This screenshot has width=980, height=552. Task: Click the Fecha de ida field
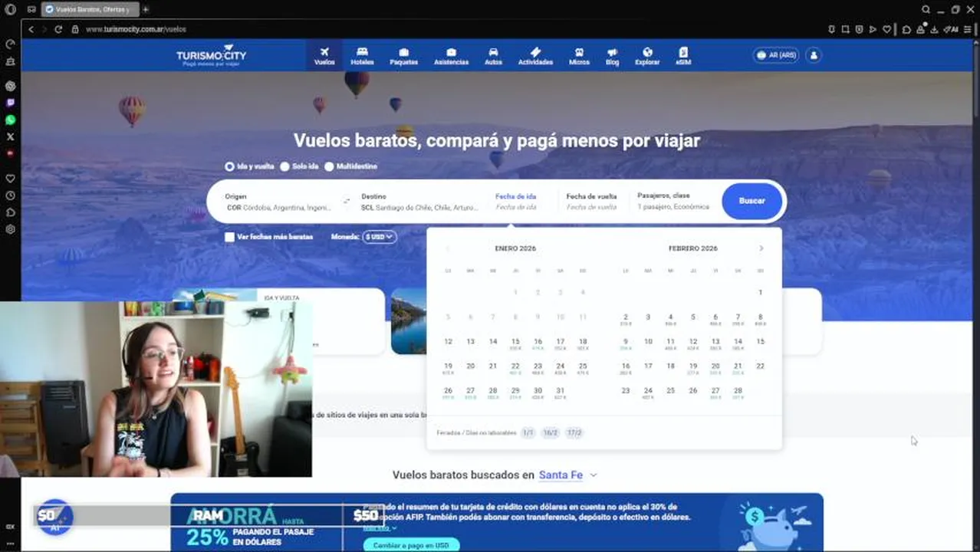(516, 202)
